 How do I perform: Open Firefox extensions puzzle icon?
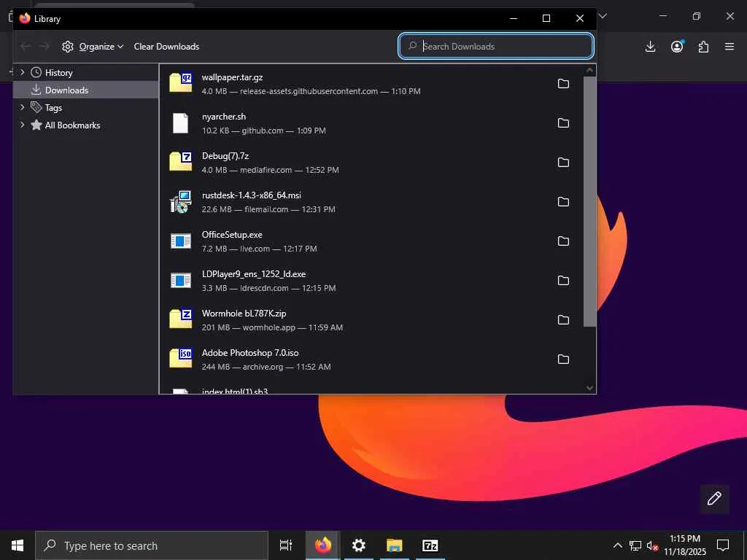coord(703,47)
